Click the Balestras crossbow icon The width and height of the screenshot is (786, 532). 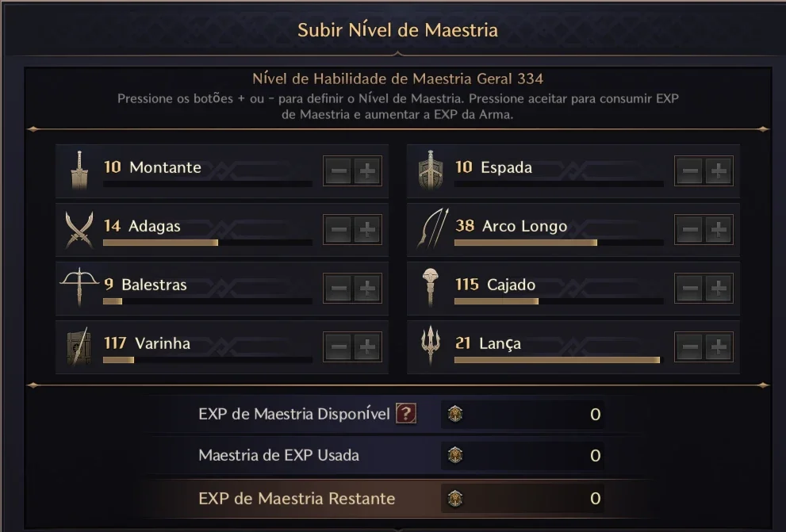(79, 286)
